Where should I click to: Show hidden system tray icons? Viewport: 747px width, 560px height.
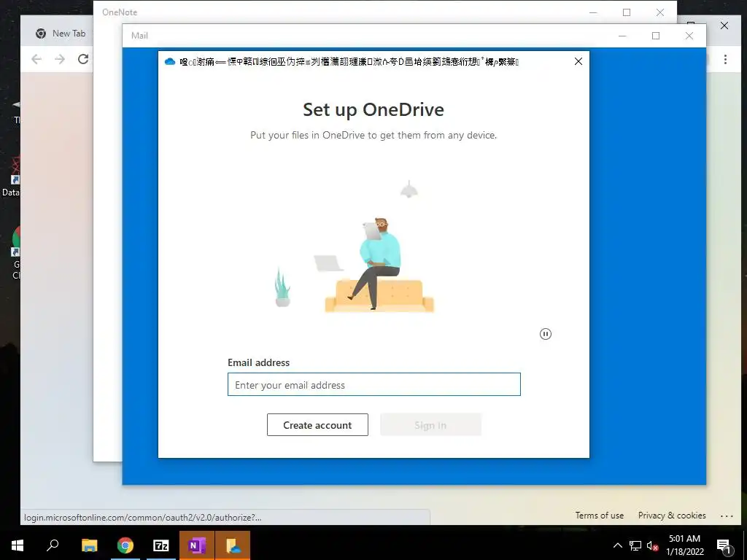617,545
